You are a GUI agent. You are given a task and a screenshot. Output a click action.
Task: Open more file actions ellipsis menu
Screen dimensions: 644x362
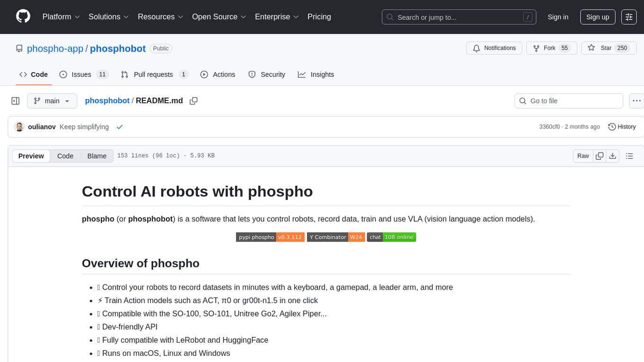(x=636, y=101)
